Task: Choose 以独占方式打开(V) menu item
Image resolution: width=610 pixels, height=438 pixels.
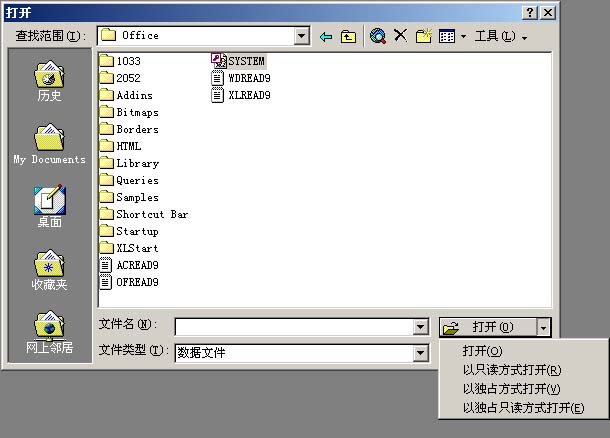Action: [x=524, y=389]
